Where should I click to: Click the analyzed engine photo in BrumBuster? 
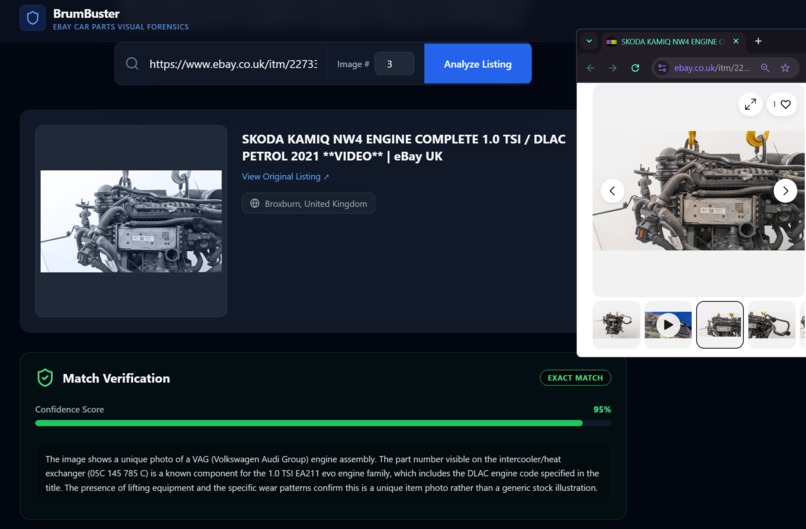pos(131,221)
